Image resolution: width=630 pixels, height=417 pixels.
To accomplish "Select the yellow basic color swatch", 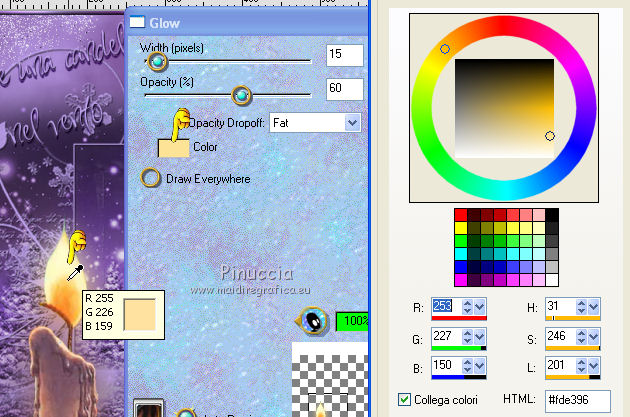I will (461, 228).
